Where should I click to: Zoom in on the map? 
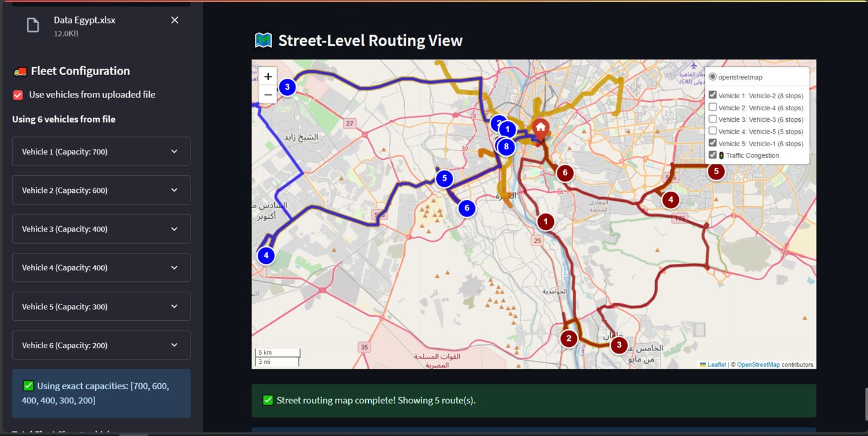click(267, 77)
